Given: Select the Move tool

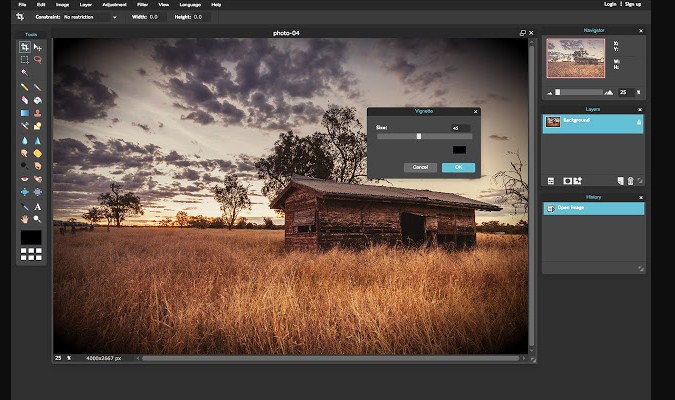Looking at the screenshot, I should pos(38,47).
